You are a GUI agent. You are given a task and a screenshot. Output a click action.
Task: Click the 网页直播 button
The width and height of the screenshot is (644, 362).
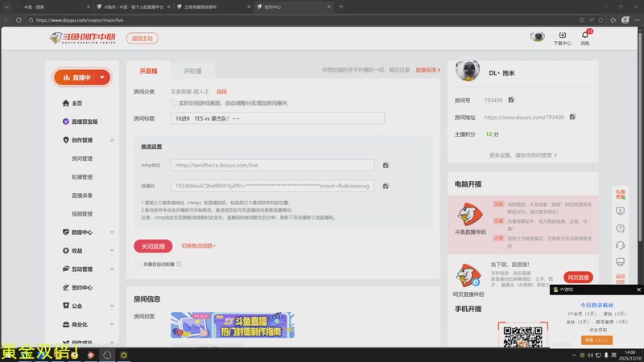(578, 278)
